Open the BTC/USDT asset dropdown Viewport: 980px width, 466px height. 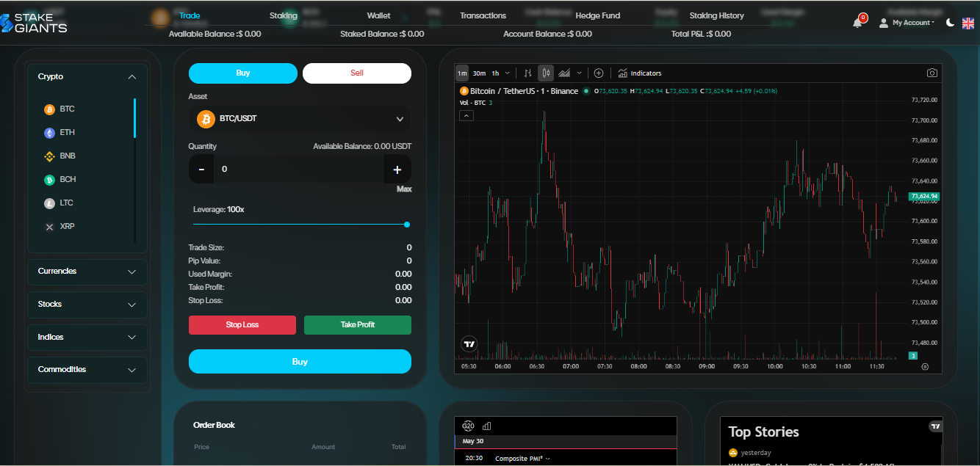pyautogui.click(x=300, y=119)
